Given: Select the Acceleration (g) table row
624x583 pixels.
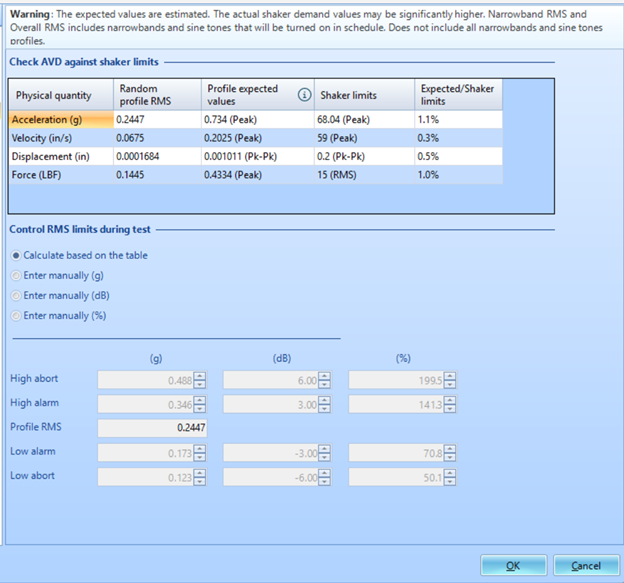Looking at the screenshot, I should [x=58, y=119].
